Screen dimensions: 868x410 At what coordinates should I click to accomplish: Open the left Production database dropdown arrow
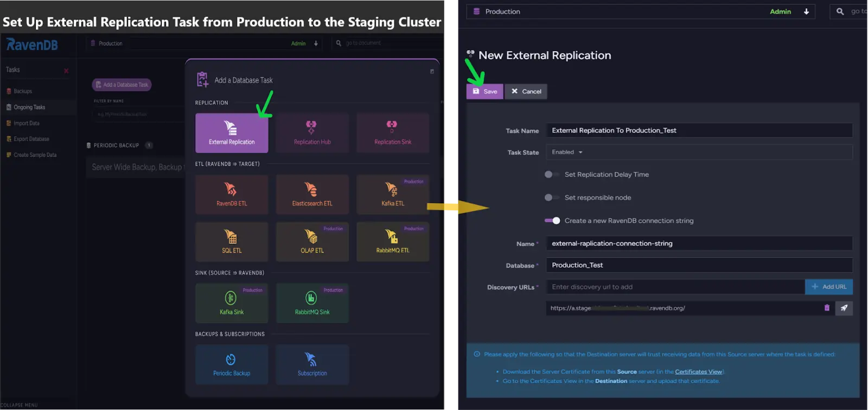316,43
